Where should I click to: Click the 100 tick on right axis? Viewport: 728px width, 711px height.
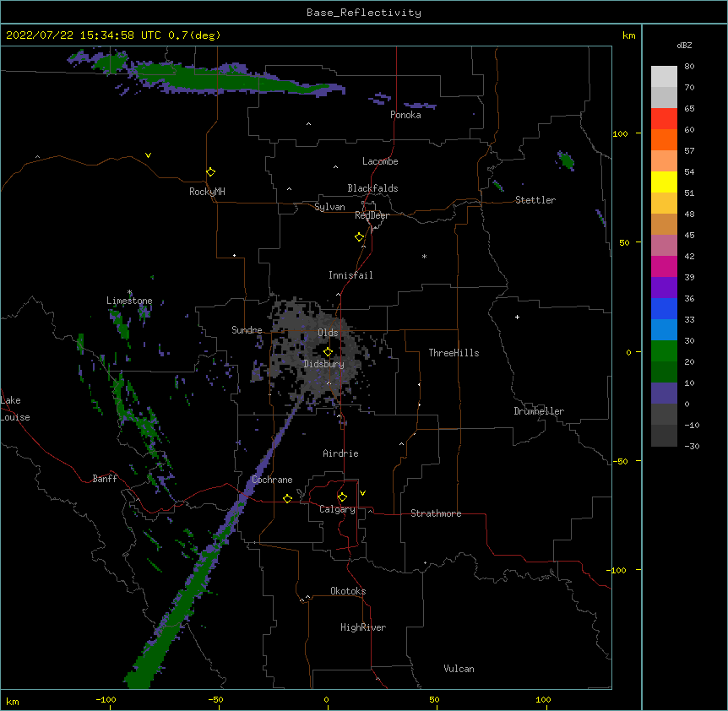point(620,133)
